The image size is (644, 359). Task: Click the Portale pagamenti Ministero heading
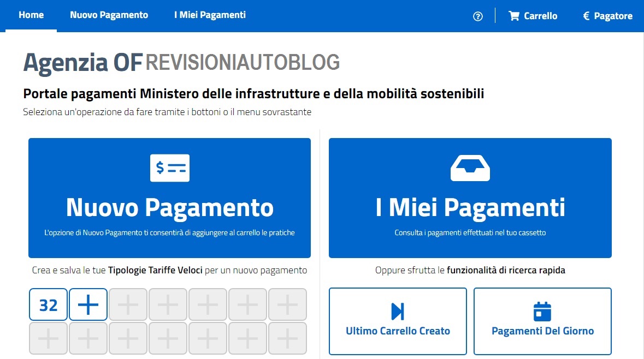[x=253, y=94]
